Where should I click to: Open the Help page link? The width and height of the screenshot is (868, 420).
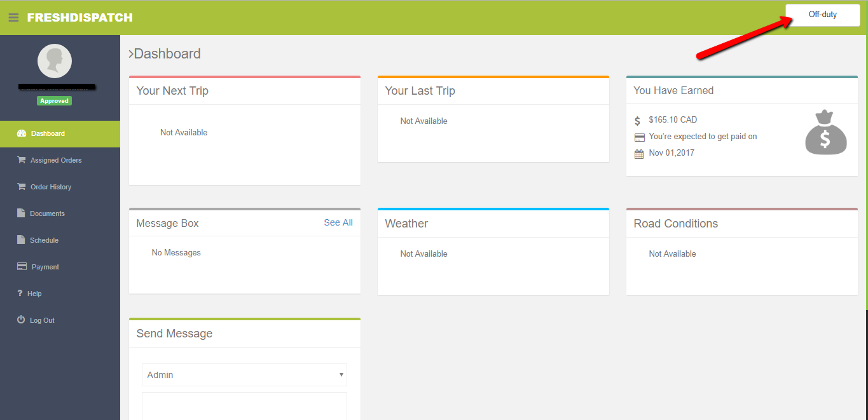(x=60, y=294)
